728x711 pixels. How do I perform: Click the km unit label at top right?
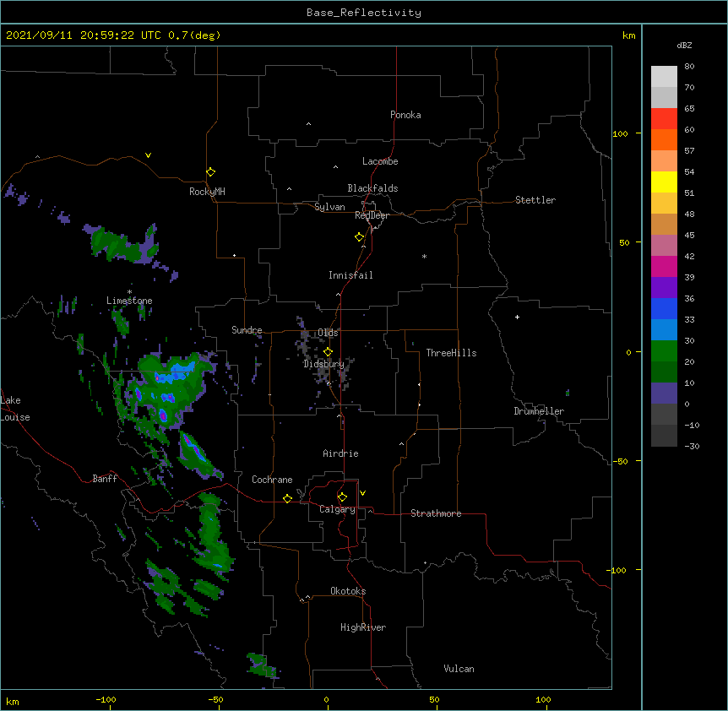pyautogui.click(x=629, y=35)
